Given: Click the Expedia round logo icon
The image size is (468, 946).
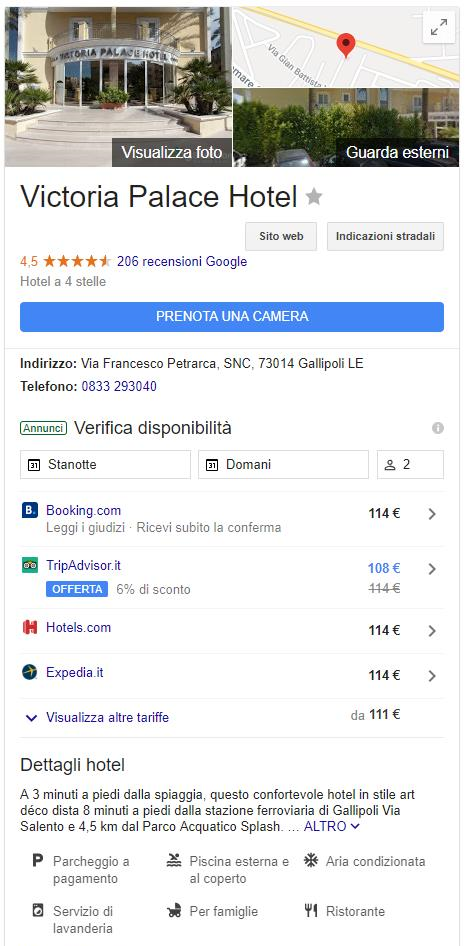Looking at the screenshot, I should tap(30, 672).
